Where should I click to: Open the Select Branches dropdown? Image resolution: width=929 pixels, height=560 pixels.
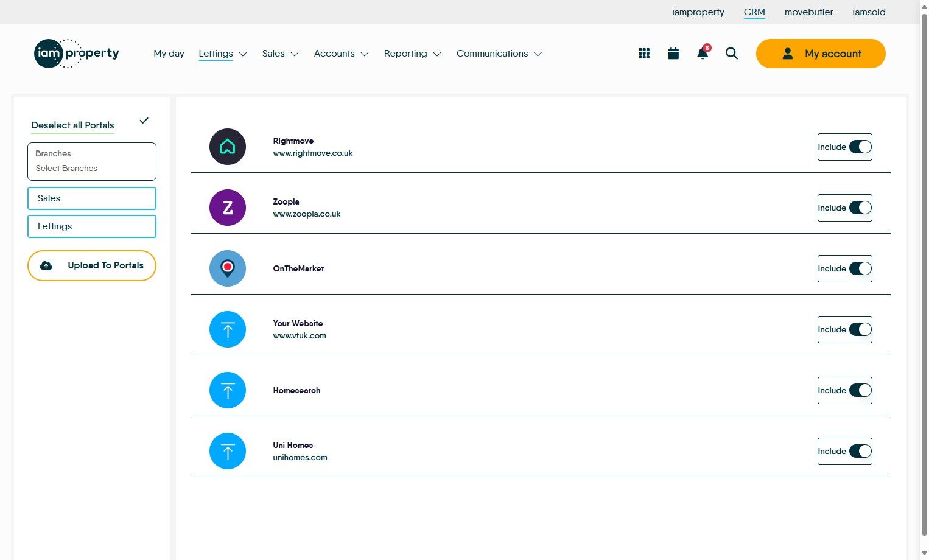92,161
